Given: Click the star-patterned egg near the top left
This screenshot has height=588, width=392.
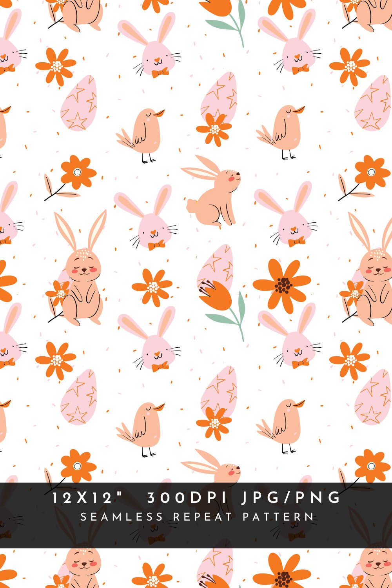Looking at the screenshot, I should coord(78,104).
